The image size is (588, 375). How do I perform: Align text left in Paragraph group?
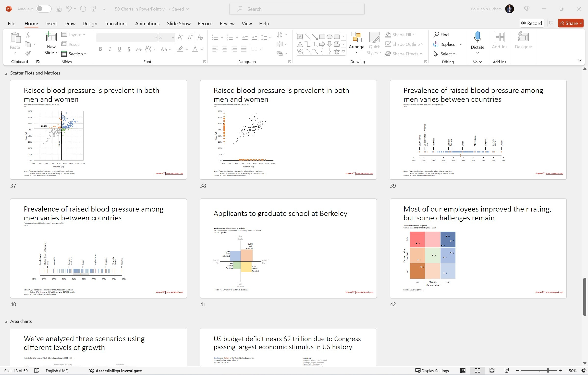(x=215, y=49)
